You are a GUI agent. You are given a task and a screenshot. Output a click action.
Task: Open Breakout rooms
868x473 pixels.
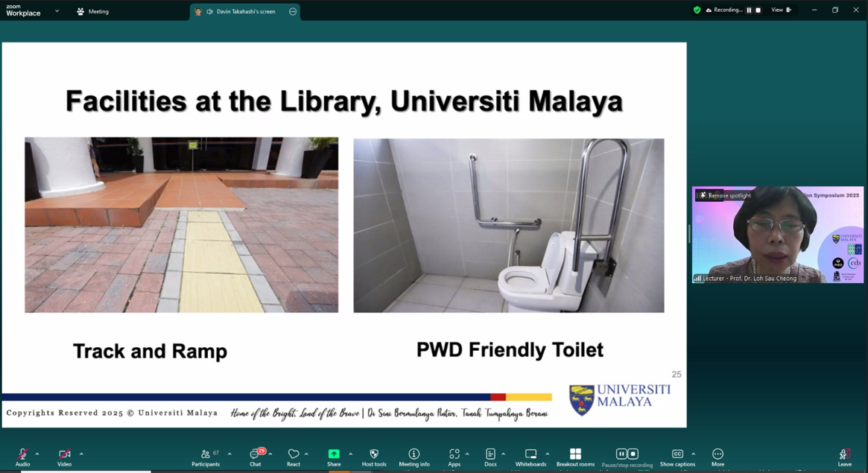[575, 454]
